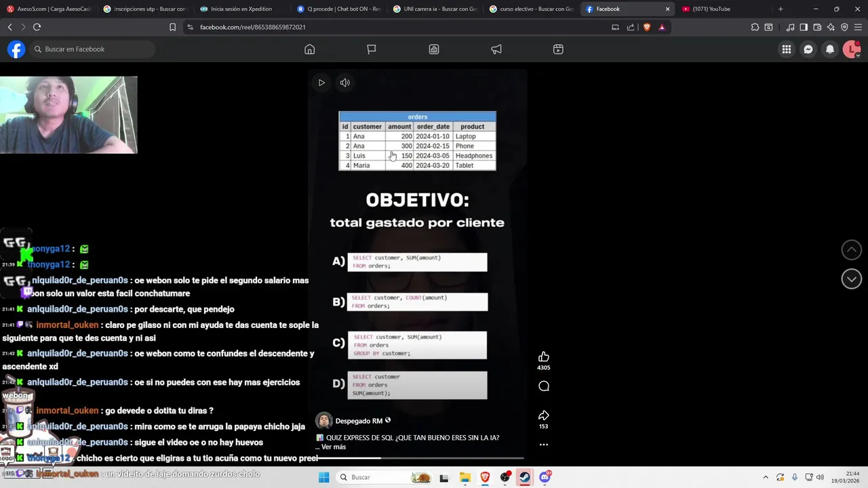Viewport: 868px width, 488px height.
Task: Play the reel video
Action: click(321, 83)
